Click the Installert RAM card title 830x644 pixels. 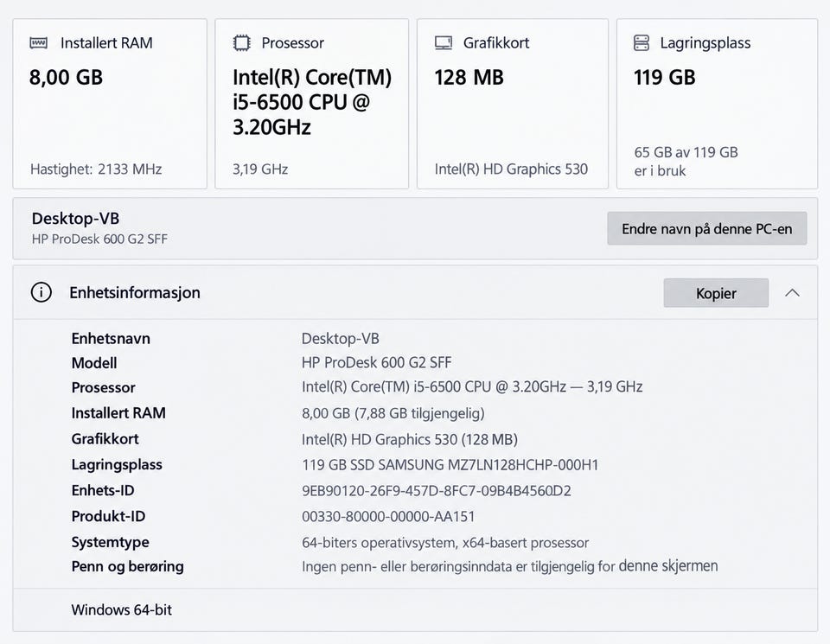pos(106,43)
